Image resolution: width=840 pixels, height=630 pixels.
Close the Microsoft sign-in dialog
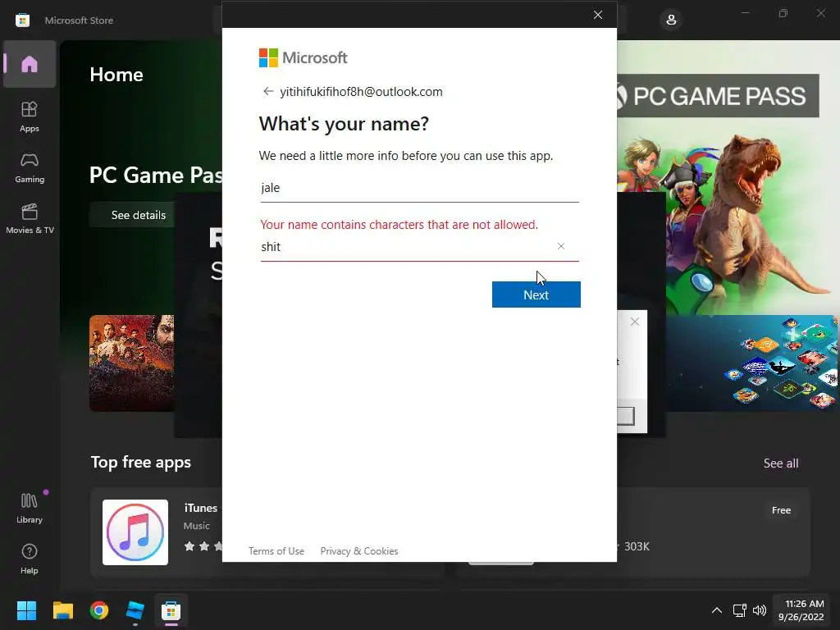pos(598,15)
